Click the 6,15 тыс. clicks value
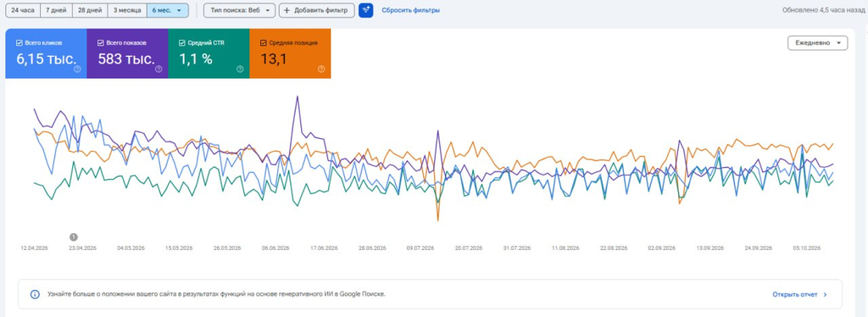Viewport: 868px width, 317px height. click(47, 59)
